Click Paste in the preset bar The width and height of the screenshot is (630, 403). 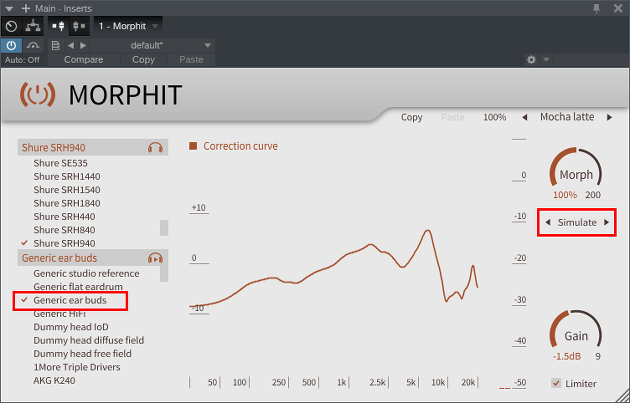tap(191, 60)
